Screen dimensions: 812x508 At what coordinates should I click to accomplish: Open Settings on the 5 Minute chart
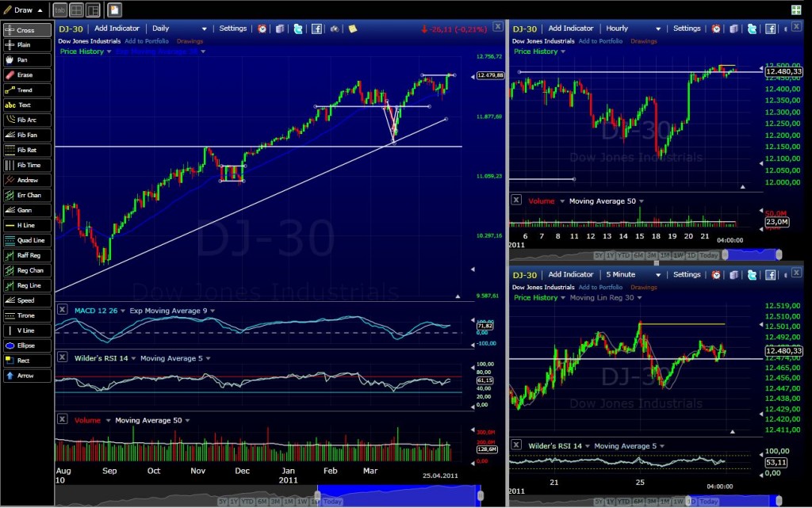pos(687,275)
